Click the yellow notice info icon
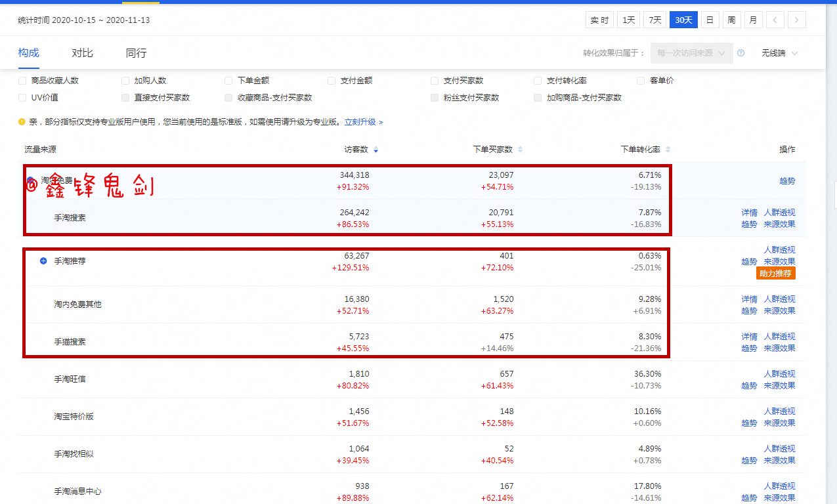This screenshot has height=504, width=837. coord(22,121)
